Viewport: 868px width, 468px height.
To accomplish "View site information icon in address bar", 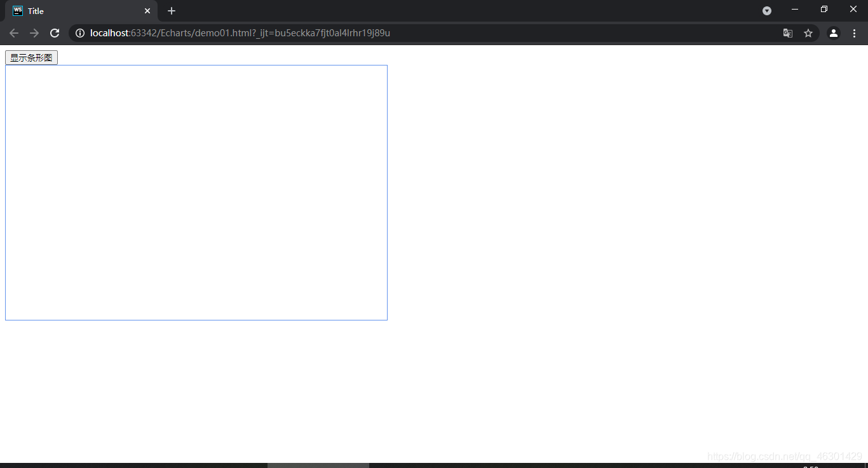I will click(x=80, y=33).
